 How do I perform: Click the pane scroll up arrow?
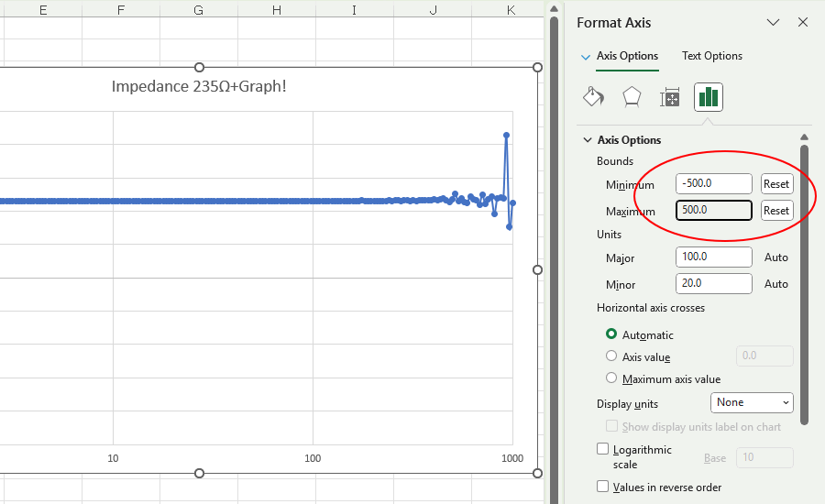804,137
